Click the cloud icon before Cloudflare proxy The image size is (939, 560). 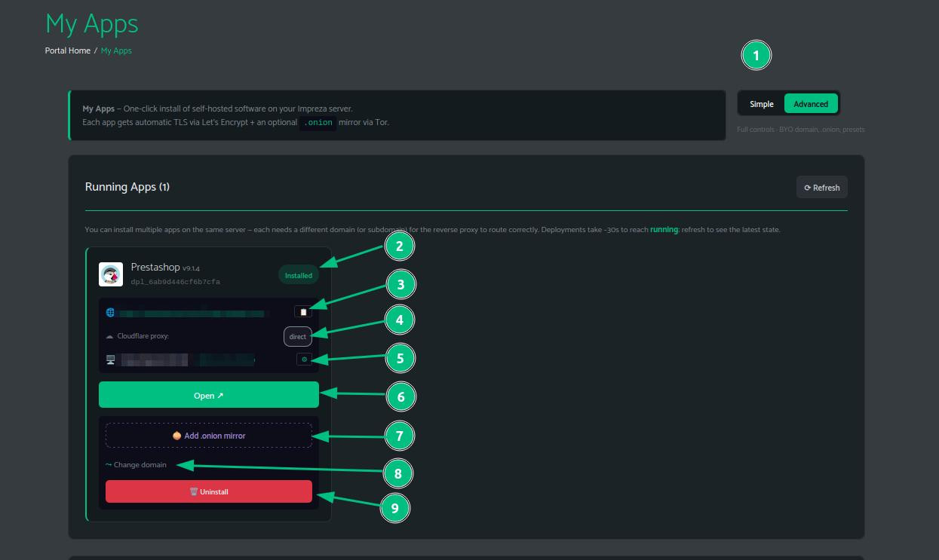[x=110, y=336]
